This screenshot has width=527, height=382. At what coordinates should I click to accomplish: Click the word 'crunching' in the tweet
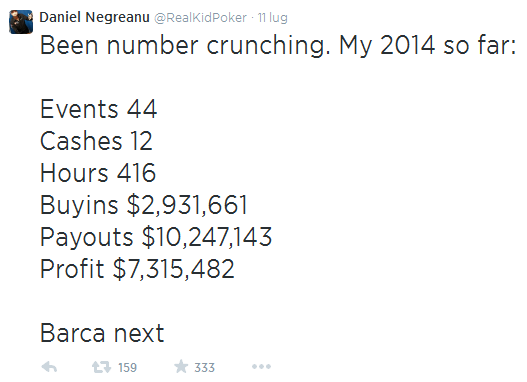pyautogui.click(x=268, y=46)
